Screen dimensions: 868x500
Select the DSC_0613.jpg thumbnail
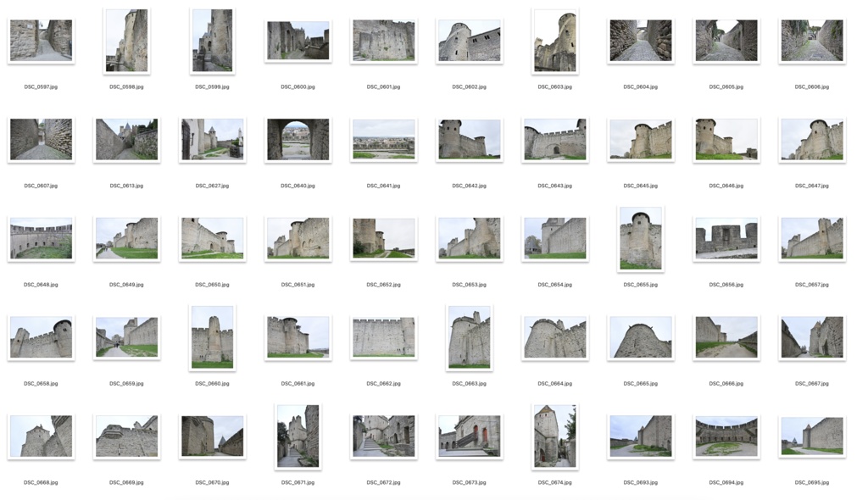[127, 140]
